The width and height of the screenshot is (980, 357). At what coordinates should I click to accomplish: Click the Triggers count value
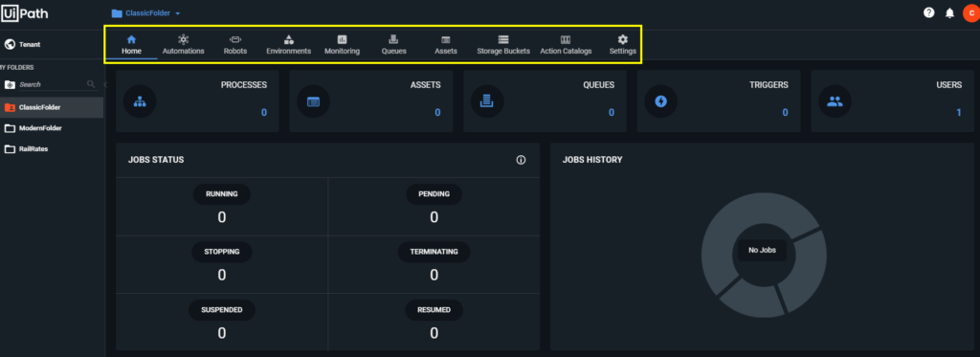[785, 113]
